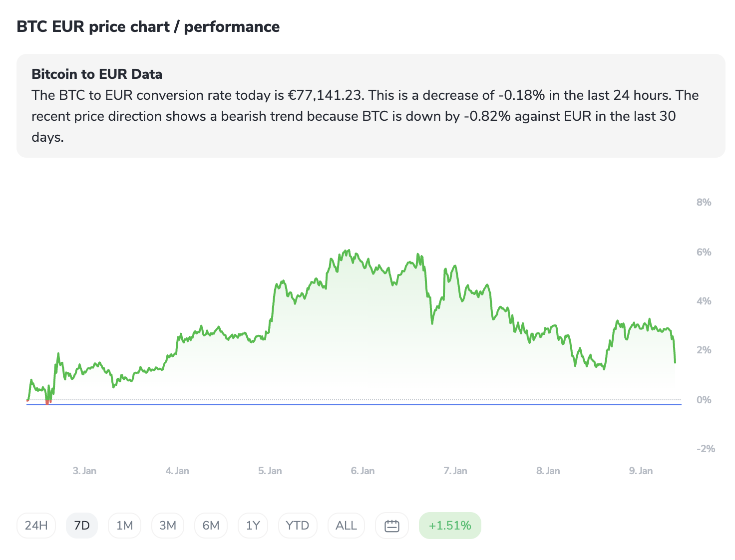The width and height of the screenshot is (735, 560).
Task: Click the -2% y-axis label
Action: pos(706,449)
